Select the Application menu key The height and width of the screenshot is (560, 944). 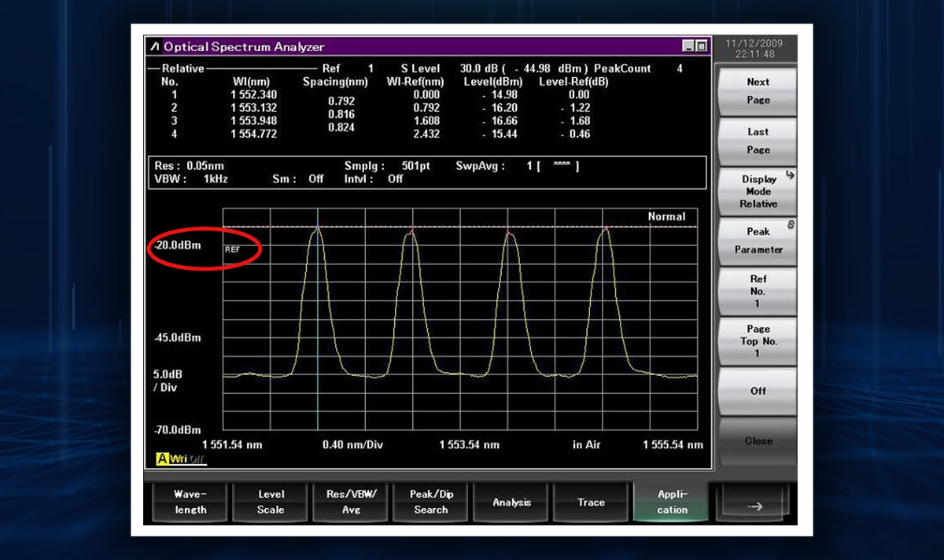(x=672, y=502)
